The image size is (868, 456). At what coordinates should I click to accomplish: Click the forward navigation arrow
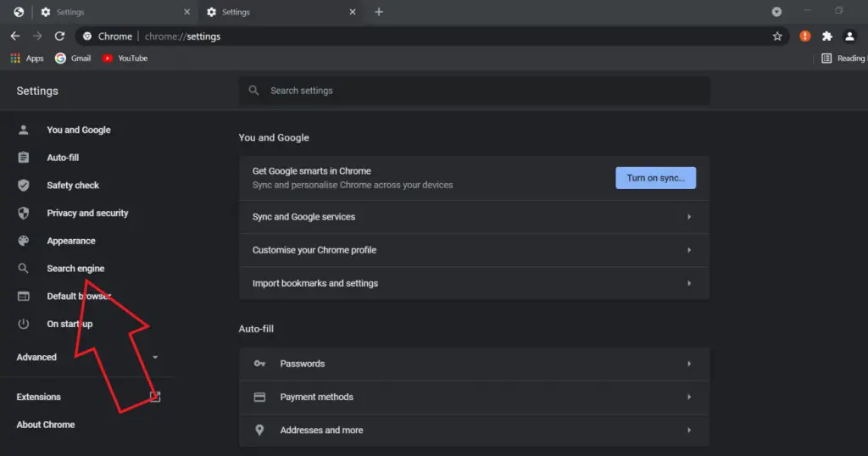click(37, 36)
